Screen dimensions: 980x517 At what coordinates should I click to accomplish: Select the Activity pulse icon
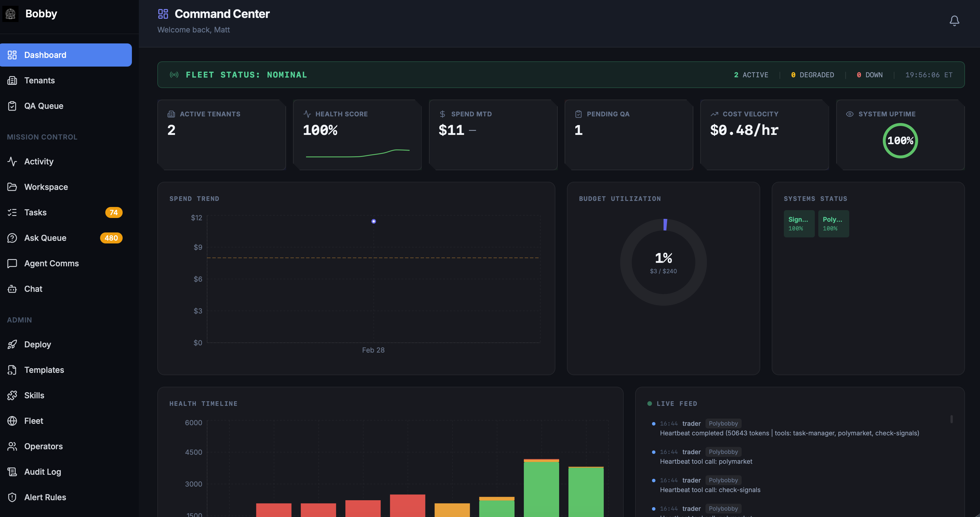(12, 162)
